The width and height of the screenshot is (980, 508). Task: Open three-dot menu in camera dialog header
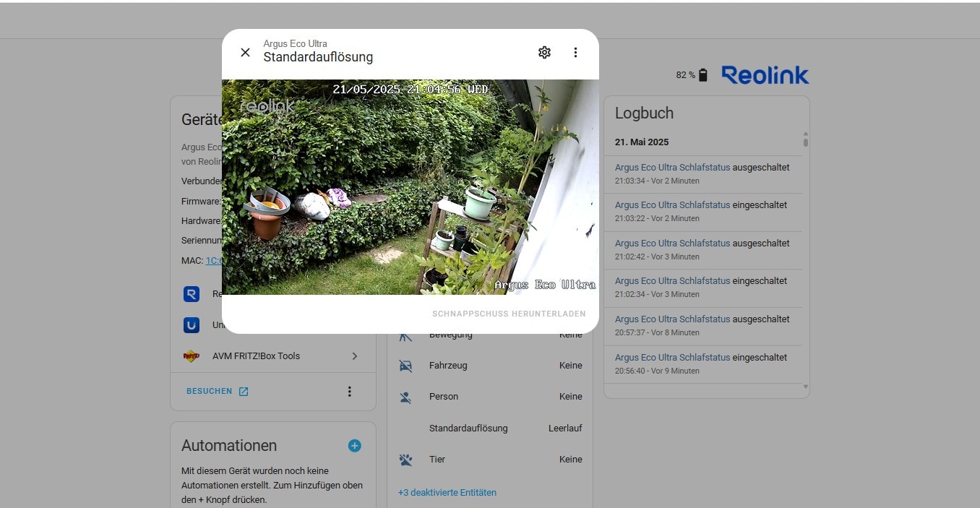[x=575, y=52]
